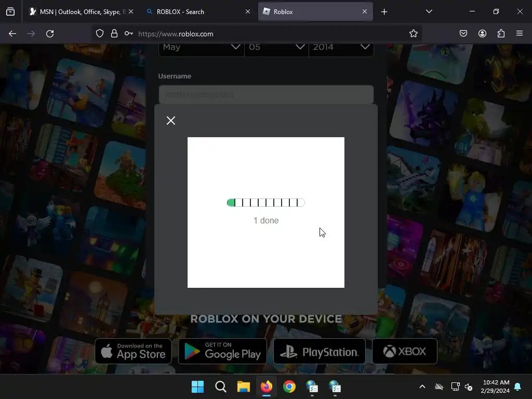Switch to the MSN Outlook tab

81,11
